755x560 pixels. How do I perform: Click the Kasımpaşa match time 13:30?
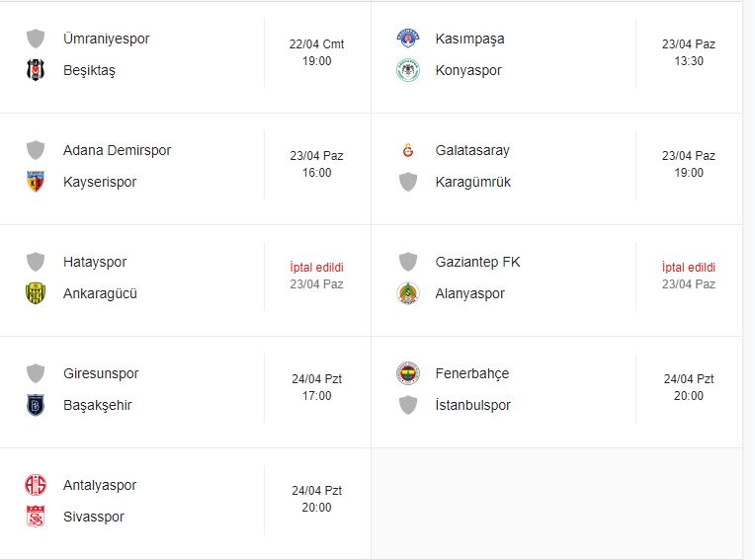[x=688, y=61]
